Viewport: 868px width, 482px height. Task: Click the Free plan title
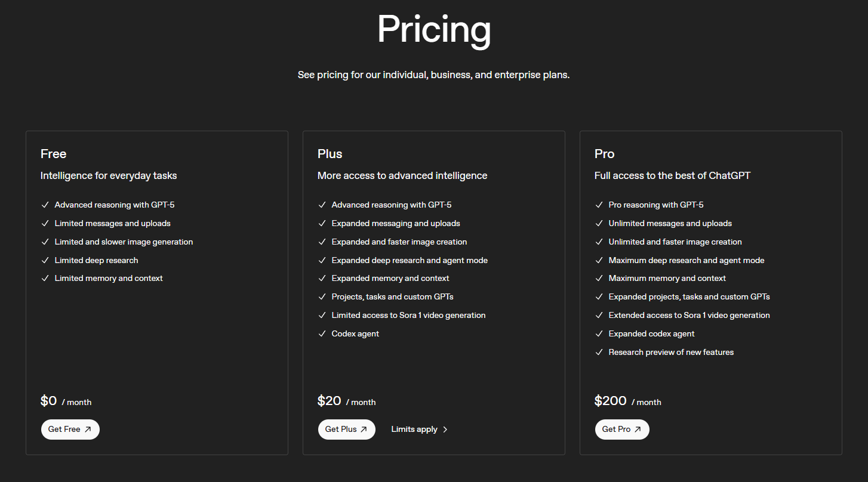point(53,154)
